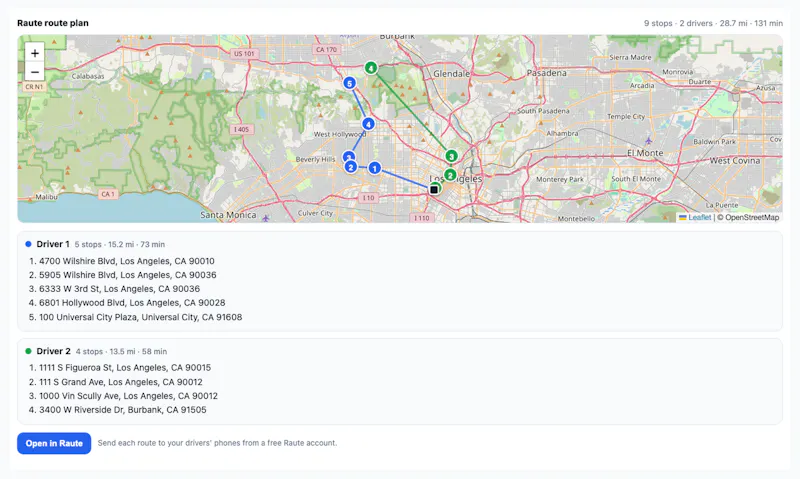Zoom in the map with plus button
The image size is (800, 479).
35,53
